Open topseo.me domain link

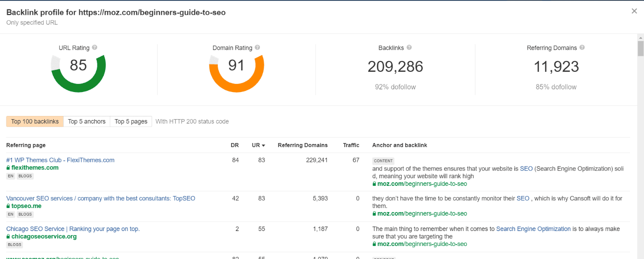(x=26, y=206)
